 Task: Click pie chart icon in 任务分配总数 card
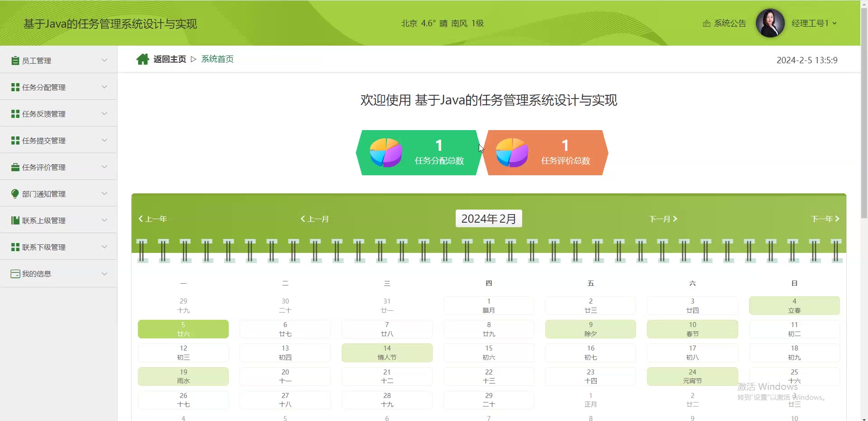point(386,153)
